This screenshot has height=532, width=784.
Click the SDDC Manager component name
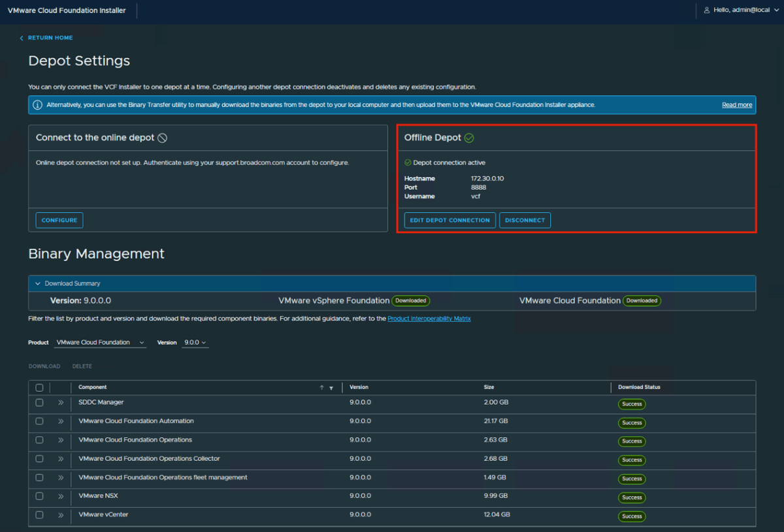pos(101,403)
